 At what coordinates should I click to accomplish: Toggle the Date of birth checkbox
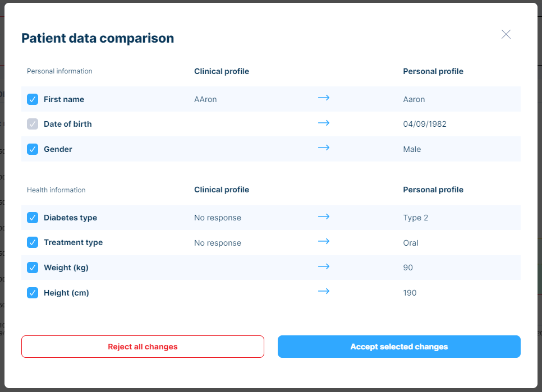tap(33, 124)
